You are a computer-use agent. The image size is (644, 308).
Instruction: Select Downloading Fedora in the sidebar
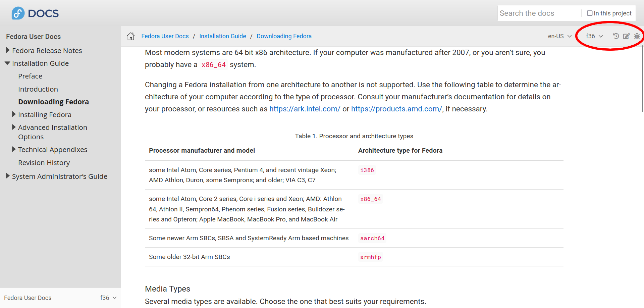point(53,102)
